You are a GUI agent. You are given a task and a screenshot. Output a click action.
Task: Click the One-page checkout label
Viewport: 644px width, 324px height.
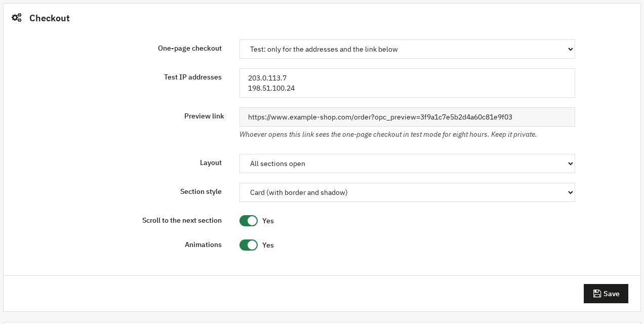coord(190,49)
